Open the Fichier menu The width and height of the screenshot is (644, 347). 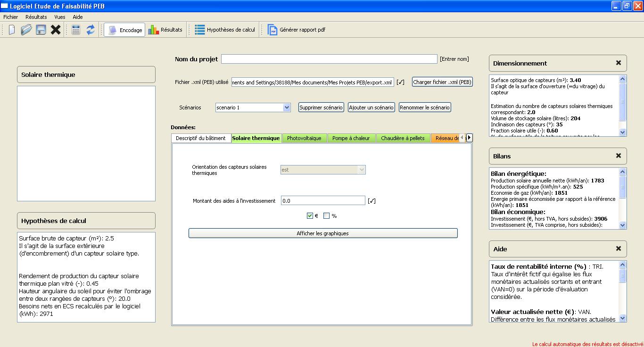(x=10, y=17)
